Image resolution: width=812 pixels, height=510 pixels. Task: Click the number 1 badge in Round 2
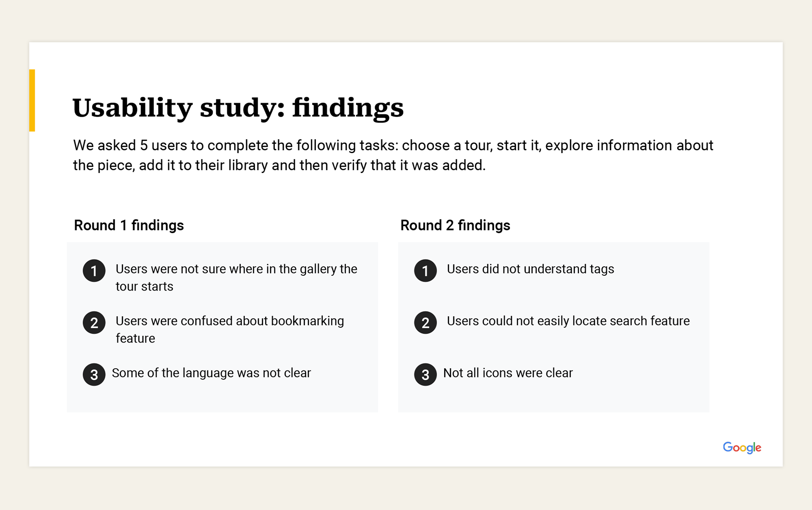[x=425, y=271]
